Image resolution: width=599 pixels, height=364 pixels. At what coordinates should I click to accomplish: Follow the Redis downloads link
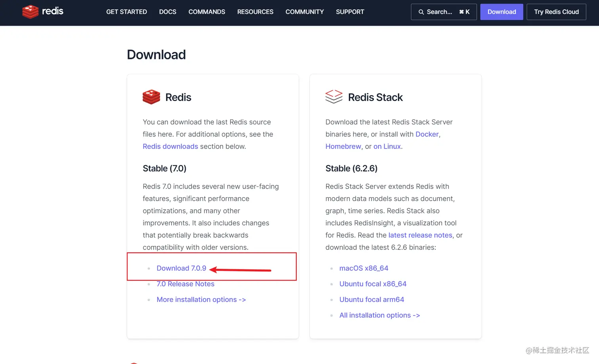tap(170, 146)
